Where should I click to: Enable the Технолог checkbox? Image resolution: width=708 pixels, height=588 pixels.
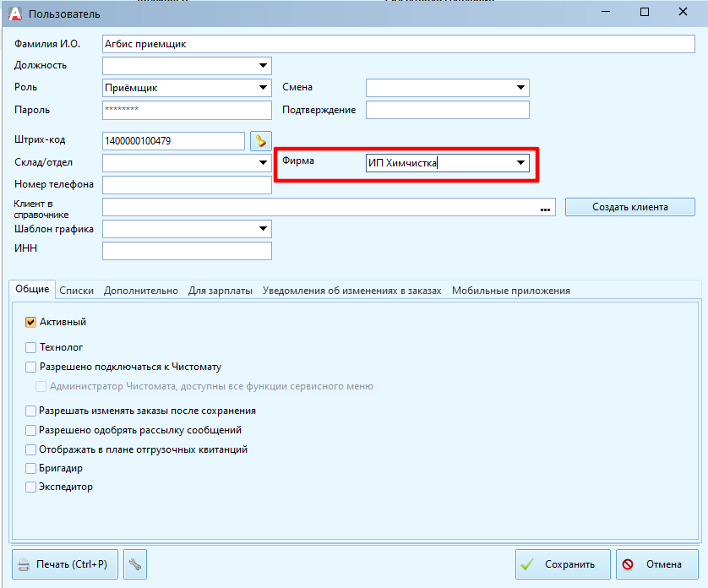pyautogui.click(x=30, y=347)
